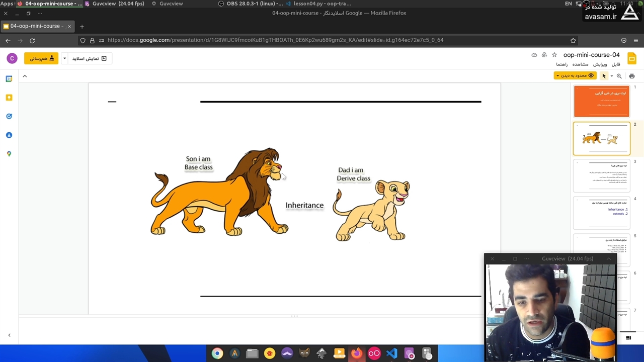
Task: Launch VS Code from the dock
Action: (x=391, y=353)
